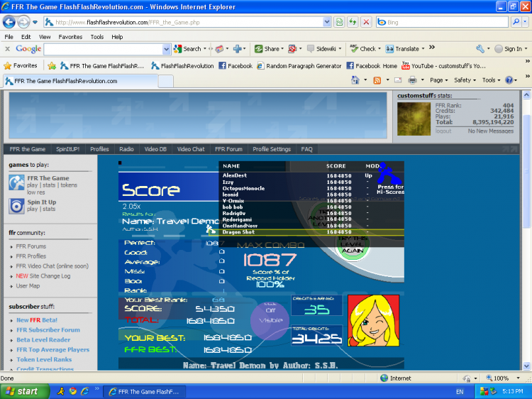The height and width of the screenshot is (399, 532).
Task: Expand the address bar history dropdown
Action: pyautogui.click(x=327, y=22)
